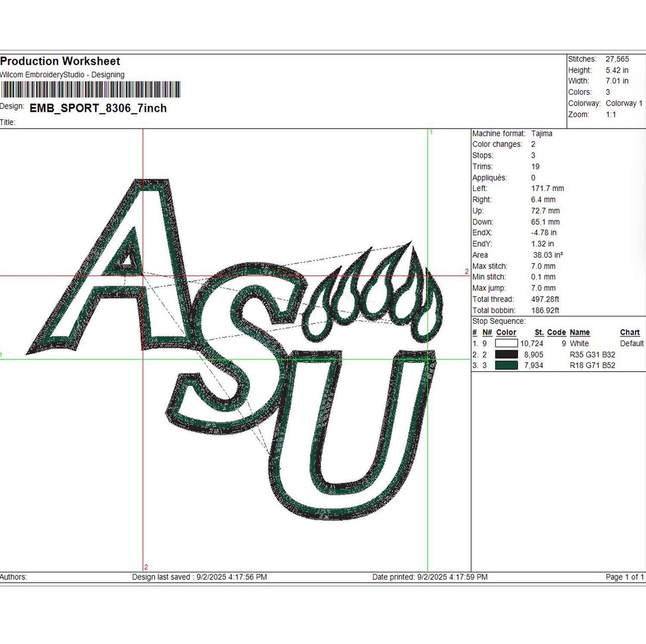Click the "Max jump:" label
This screenshot has width=646, height=644.
point(489,288)
